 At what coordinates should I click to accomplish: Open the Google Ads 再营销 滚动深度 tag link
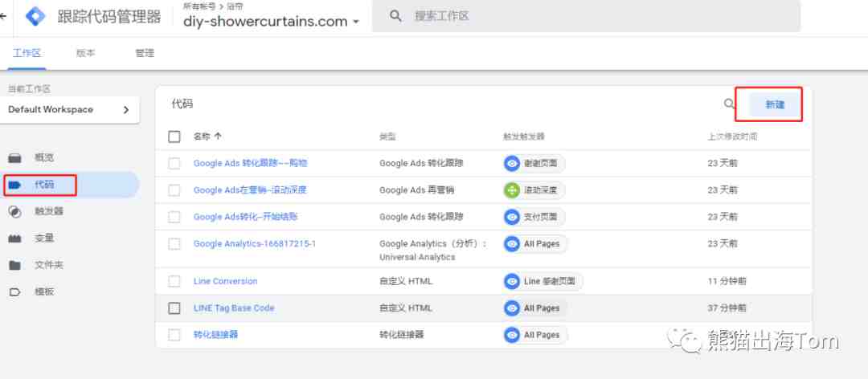tap(250, 190)
